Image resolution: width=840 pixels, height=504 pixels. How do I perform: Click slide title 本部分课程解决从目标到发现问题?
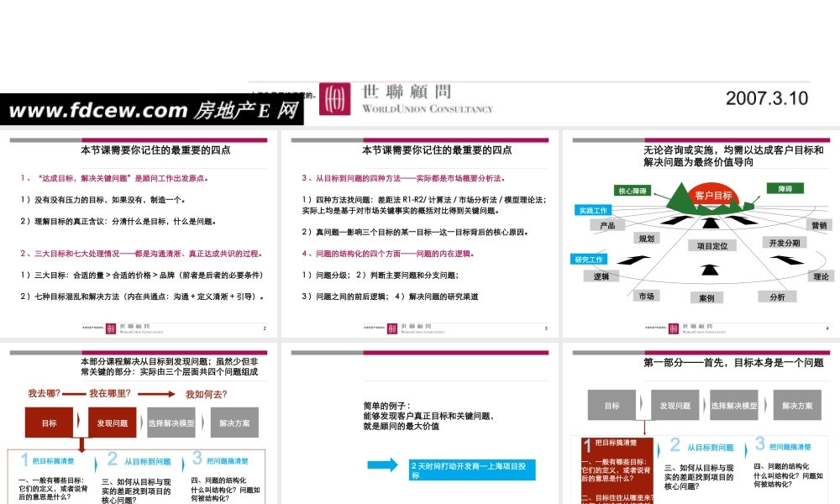[170, 366]
